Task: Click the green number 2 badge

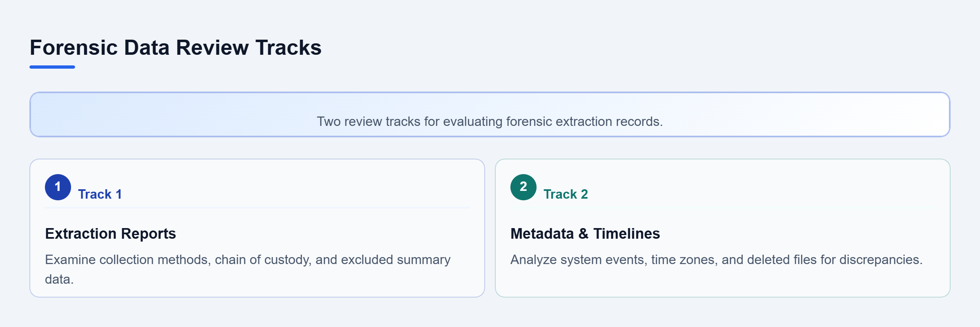Action: (x=523, y=187)
